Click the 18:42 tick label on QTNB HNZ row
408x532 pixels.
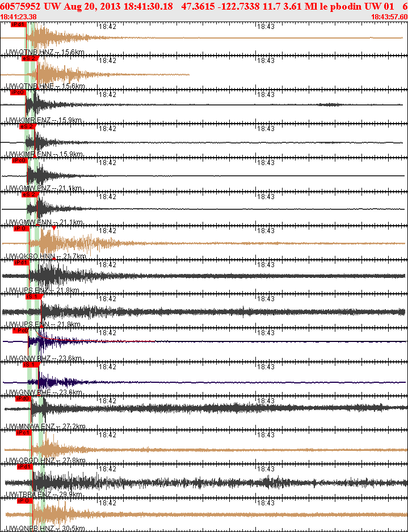[x=108, y=27]
